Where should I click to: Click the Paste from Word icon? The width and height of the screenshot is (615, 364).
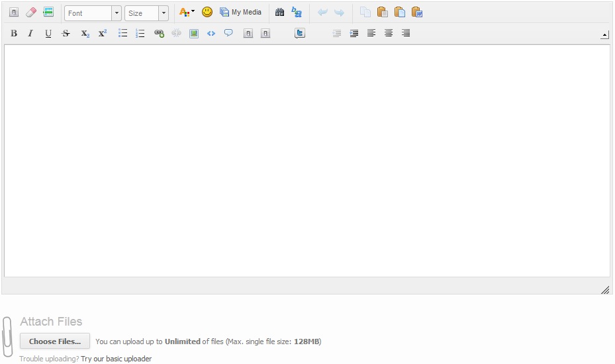coord(417,13)
